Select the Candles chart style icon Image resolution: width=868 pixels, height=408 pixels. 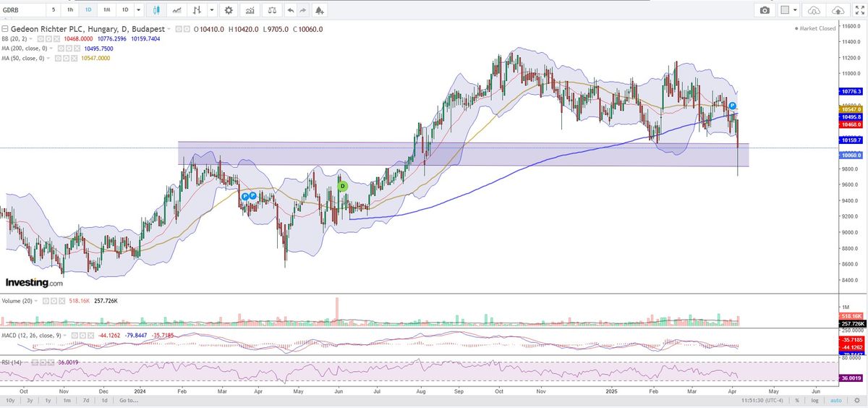click(x=156, y=10)
